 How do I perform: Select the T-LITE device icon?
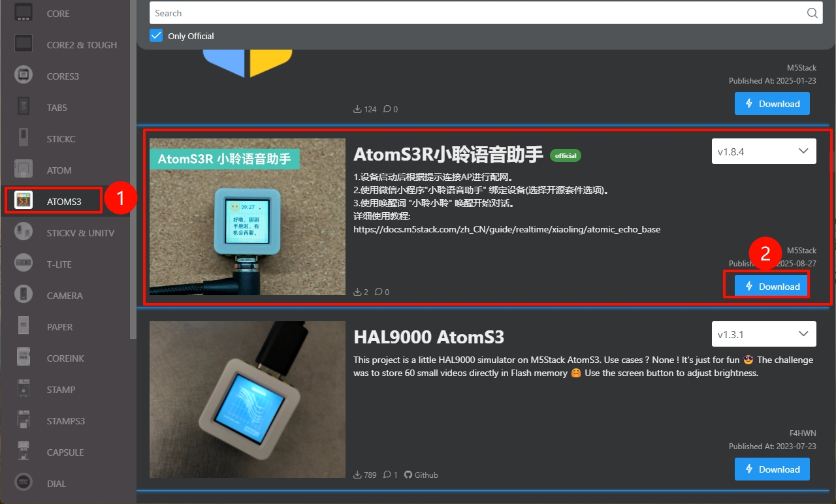click(24, 264)
